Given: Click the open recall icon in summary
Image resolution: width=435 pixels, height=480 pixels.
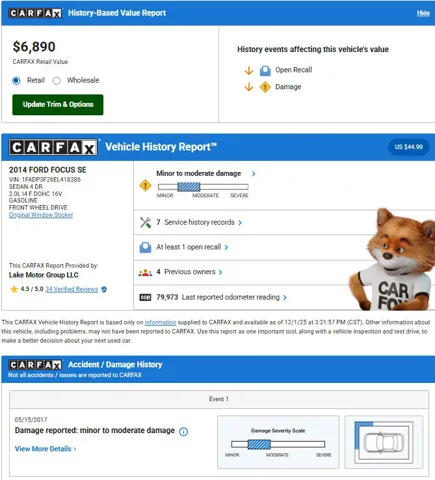Looking at the screenshot, I should 145,247.
